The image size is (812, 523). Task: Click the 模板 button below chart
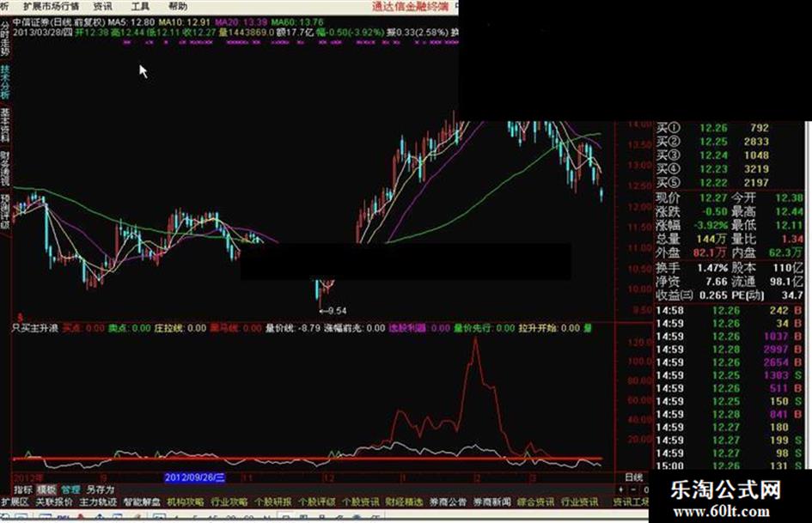pos(46,490)
